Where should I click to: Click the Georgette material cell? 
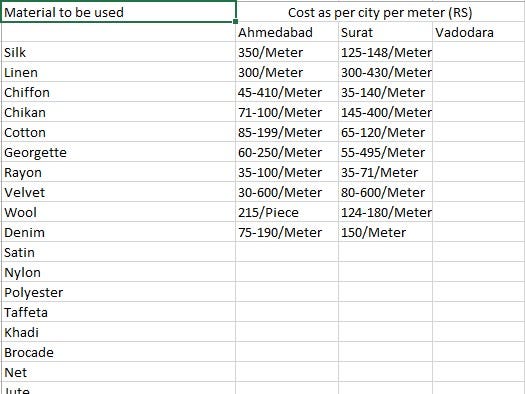[119, 152]
